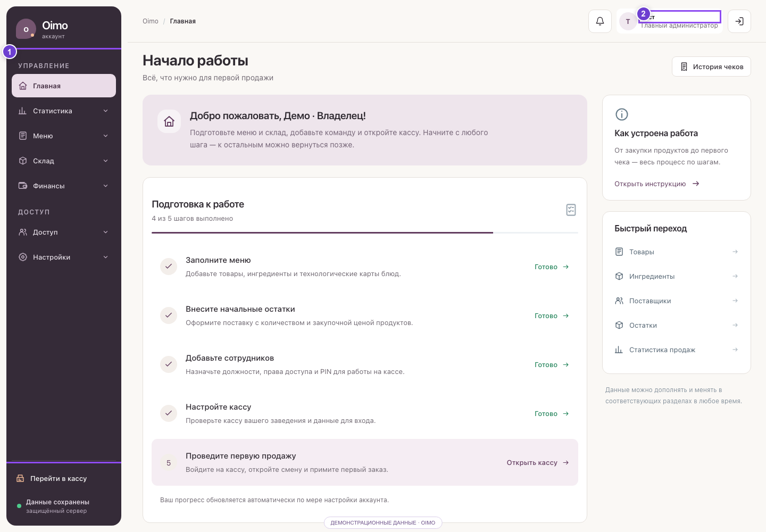Go to Ингредиенты quick link
The image size is (766, 532).
point(676,276)
